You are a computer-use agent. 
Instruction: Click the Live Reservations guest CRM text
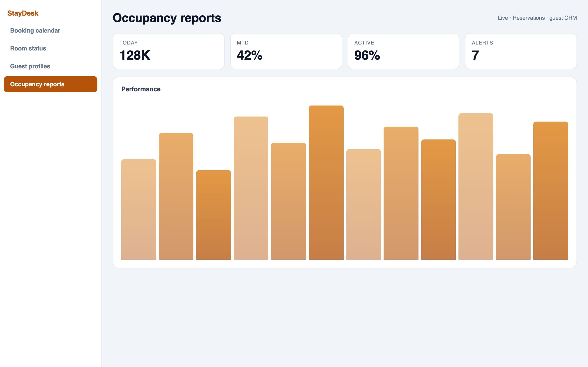click(537, 18)
